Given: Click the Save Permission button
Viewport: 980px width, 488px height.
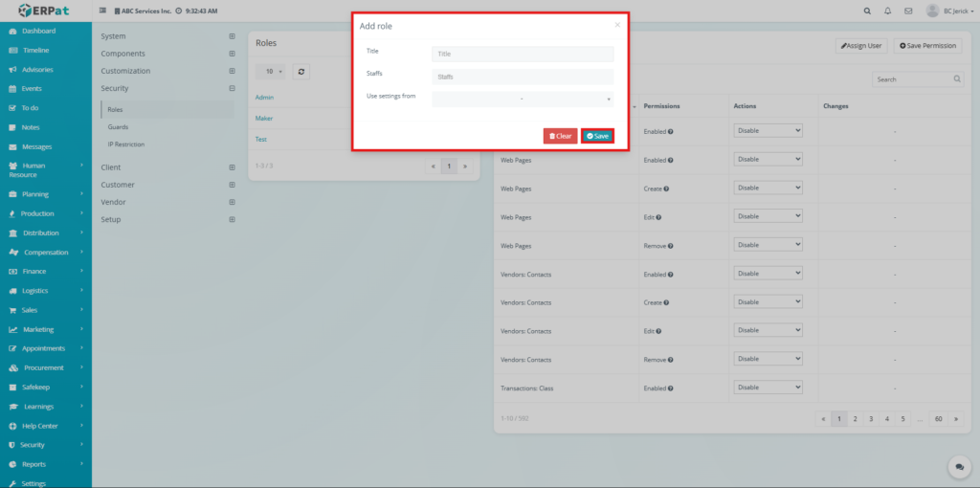Looking at the screenshot, I should (x=927, y=46).
